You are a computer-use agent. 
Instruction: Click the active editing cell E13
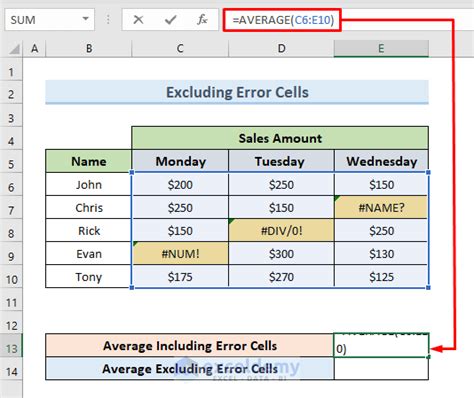[x=381, y=345]
